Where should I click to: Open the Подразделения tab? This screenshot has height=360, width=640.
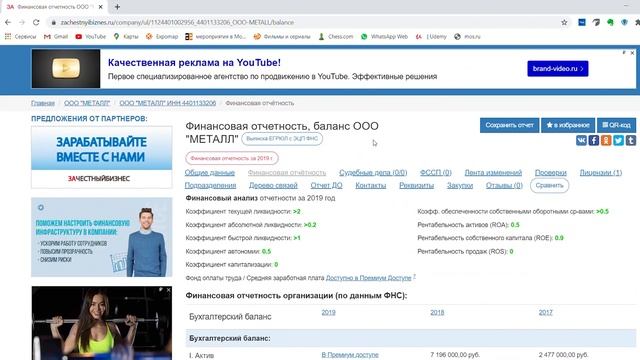(210, 185)
